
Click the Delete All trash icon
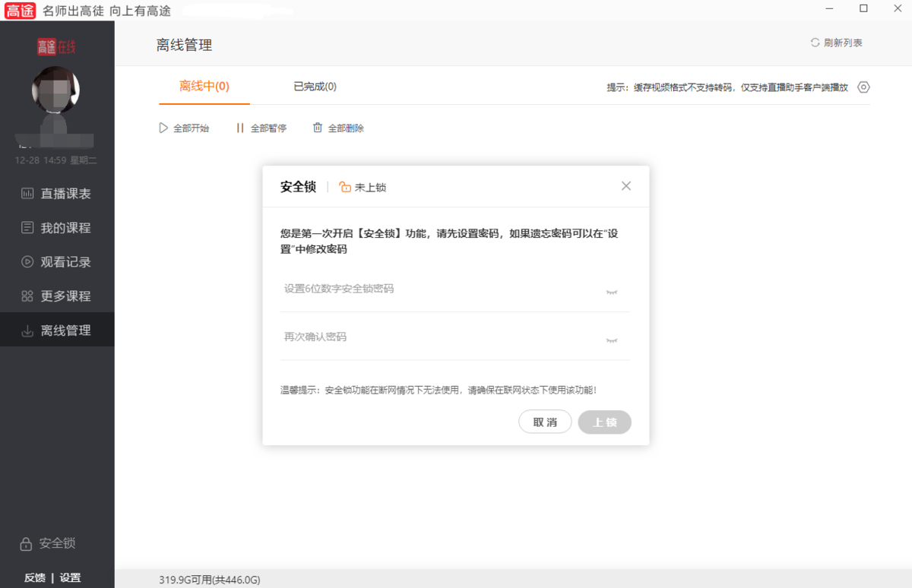318,128
